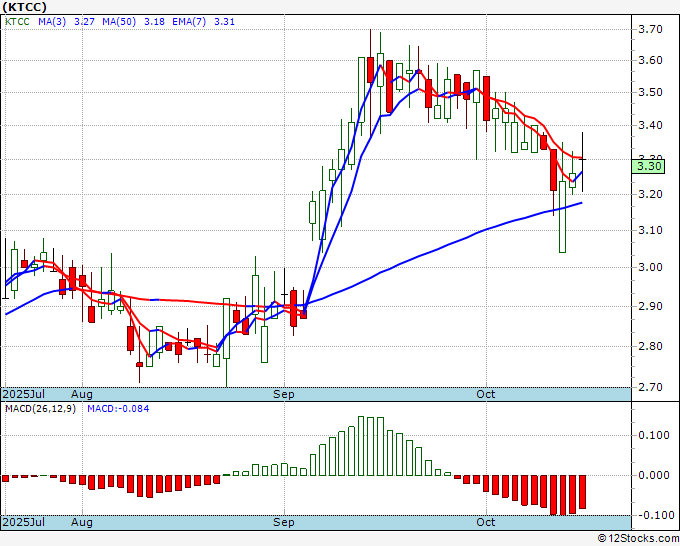Click the 2.90 price axis label

coord(651,306)
